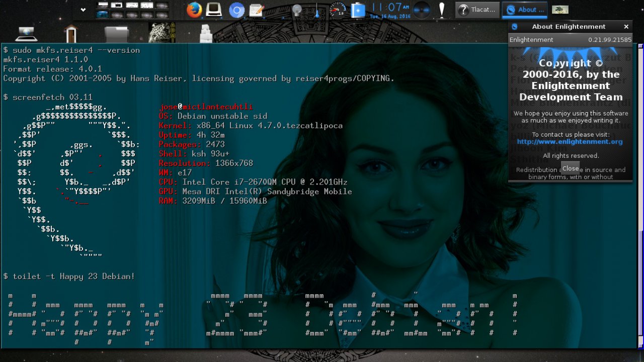Click the 'screenfetch 03.11' command line
Image resolution: width=644 pixels, height=362 pixels.
[48, 97]
